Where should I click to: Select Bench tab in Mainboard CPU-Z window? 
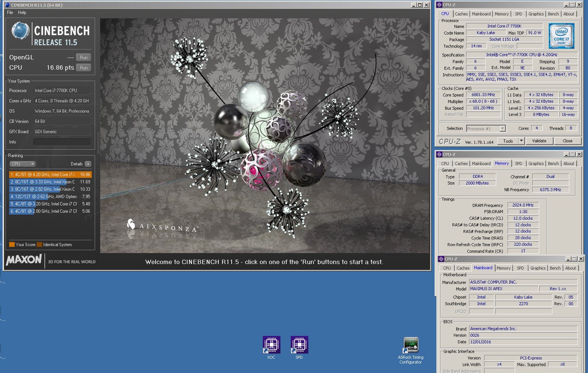pyautogui.click(x=555, y=268)
